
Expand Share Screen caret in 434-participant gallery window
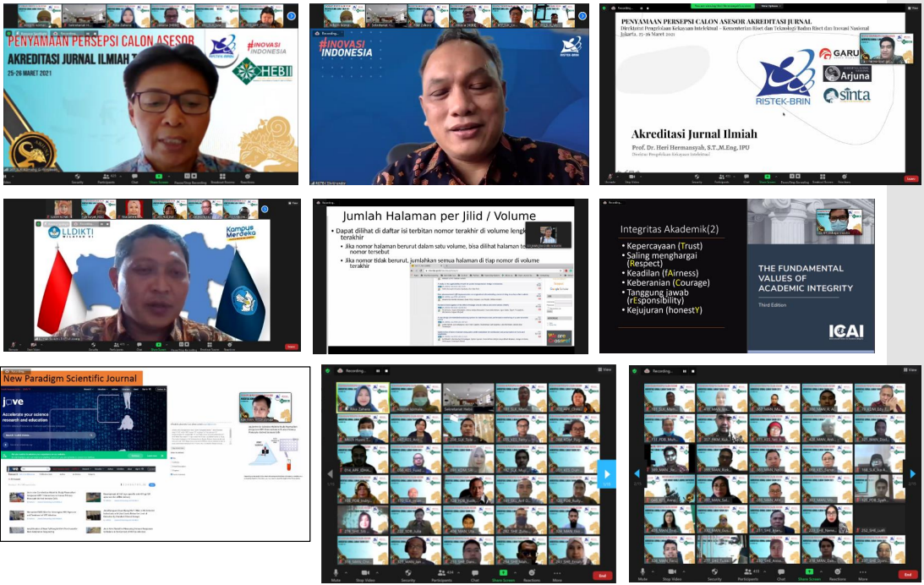pos(513,571)
